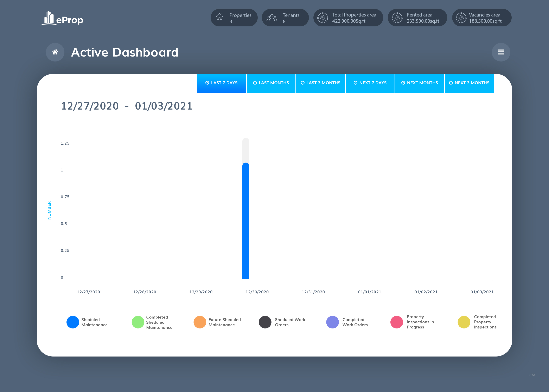Click compass icon in Vacancies area badge
The image size is (549, 392).
(461, 18)
